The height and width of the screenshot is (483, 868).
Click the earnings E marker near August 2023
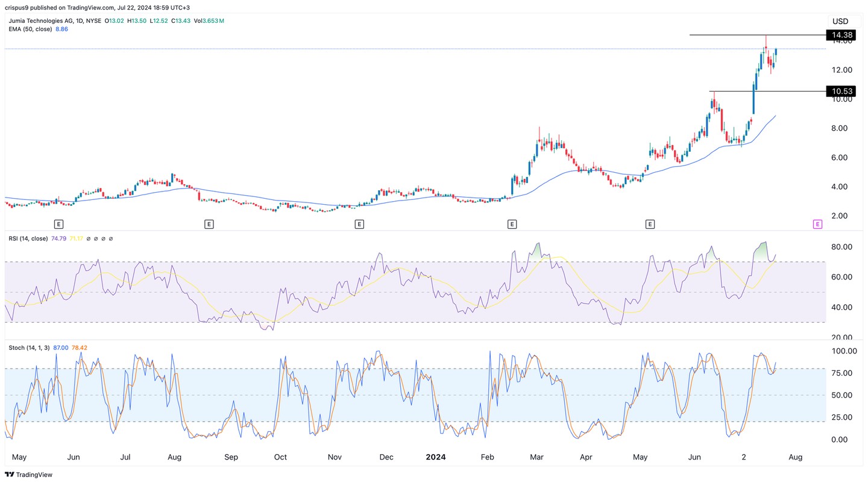click(209, 224)
